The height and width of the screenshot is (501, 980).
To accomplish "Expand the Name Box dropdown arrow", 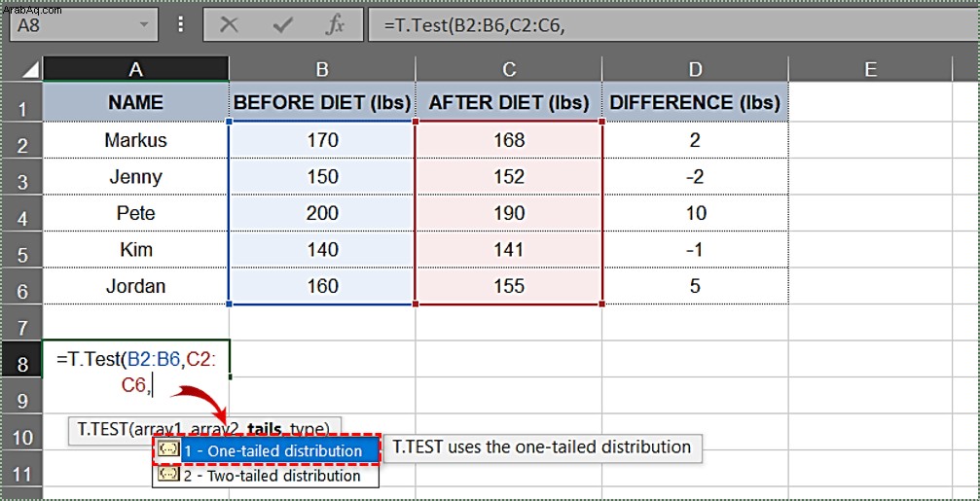I will (x=144, y=25).
